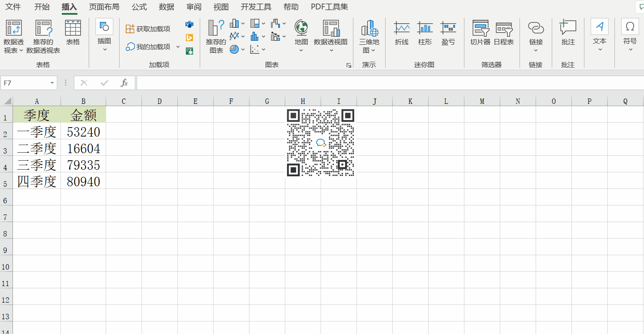Insert a 切片器 (slicer)
The image size is (644, 334).
[x=481, y=33]
